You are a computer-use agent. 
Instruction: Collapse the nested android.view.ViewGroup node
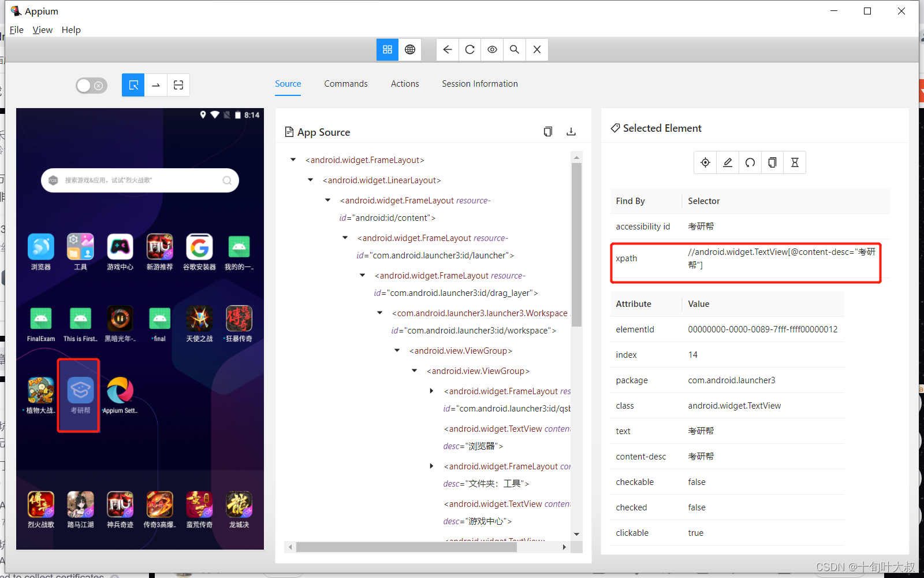414,371
